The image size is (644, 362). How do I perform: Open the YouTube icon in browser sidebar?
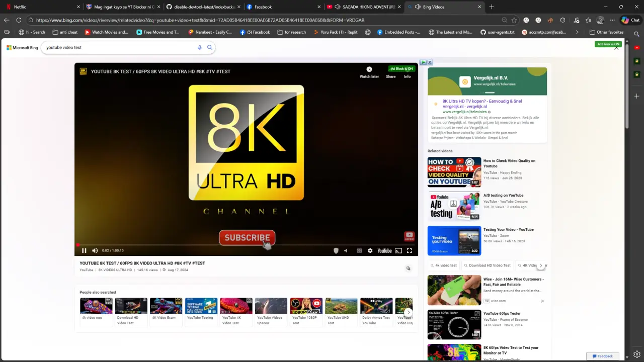pos(637,48)
